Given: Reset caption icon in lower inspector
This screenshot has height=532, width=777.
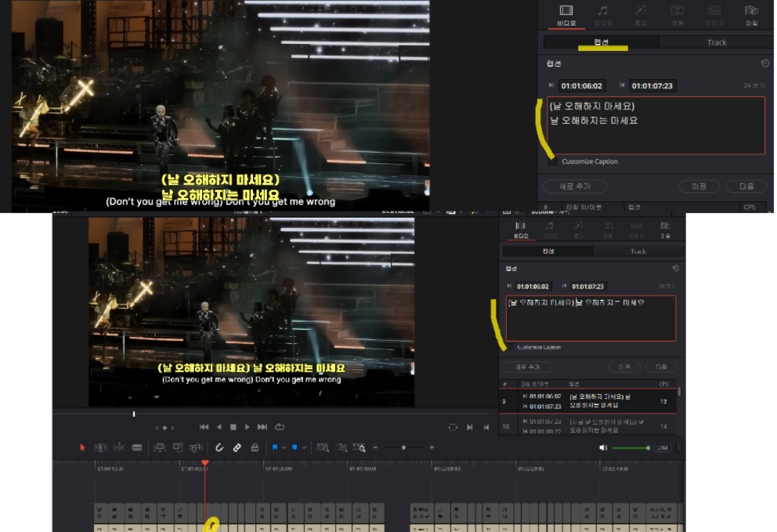Looking at the screenshot, I should (x=675, y=268).
